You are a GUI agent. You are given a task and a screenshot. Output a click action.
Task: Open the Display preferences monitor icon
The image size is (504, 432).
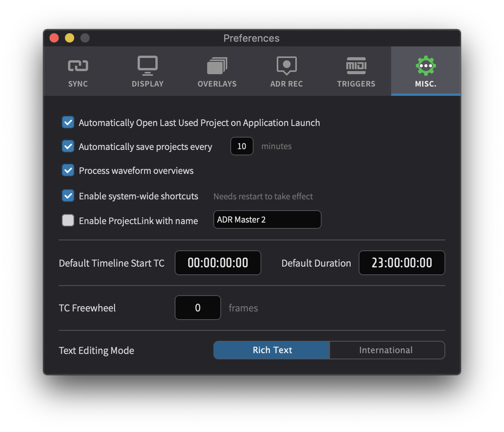(x=148, y=66)
